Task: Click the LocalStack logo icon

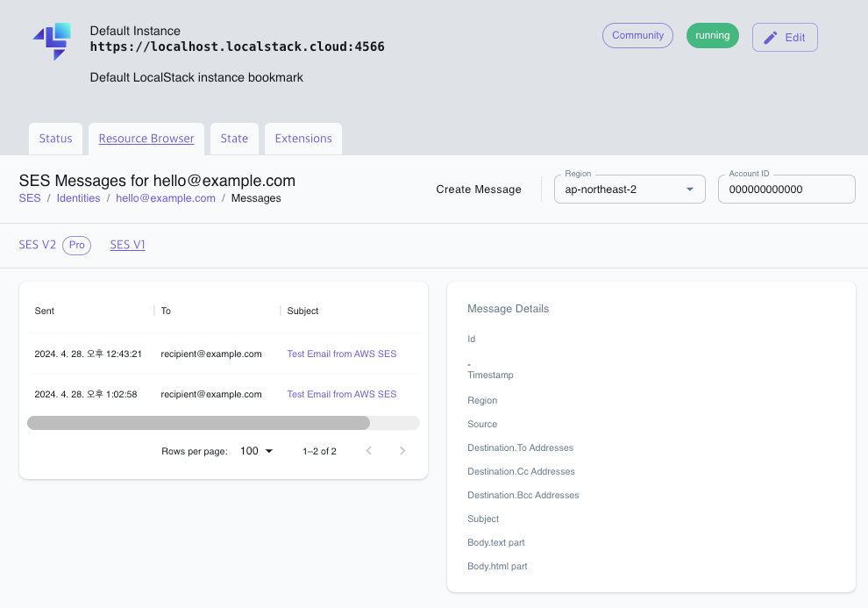Action: coord(52,41)
